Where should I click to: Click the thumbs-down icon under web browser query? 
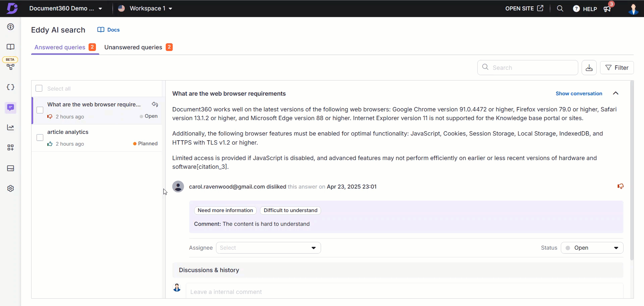[50, 116]
